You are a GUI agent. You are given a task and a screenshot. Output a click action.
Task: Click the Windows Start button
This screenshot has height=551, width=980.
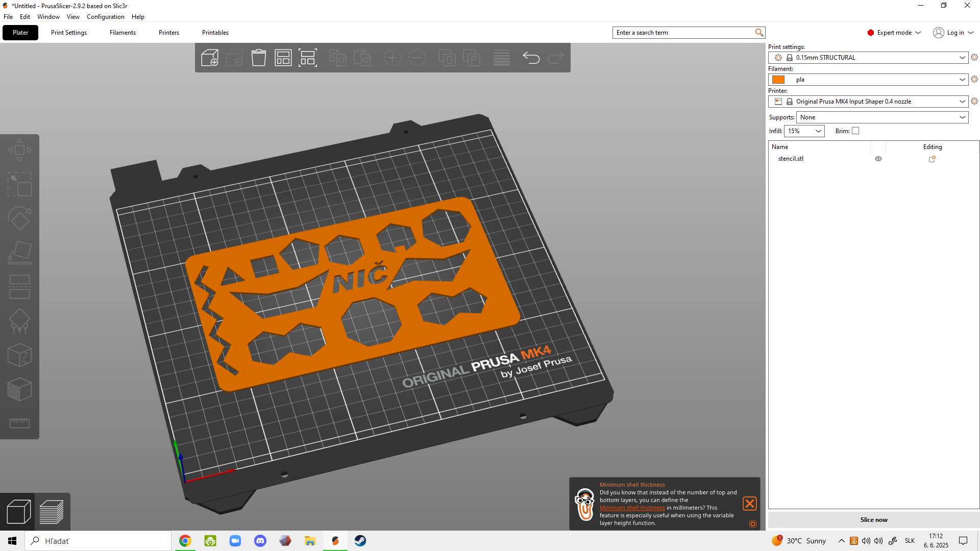pyautogui.click(x=12, y=541)
